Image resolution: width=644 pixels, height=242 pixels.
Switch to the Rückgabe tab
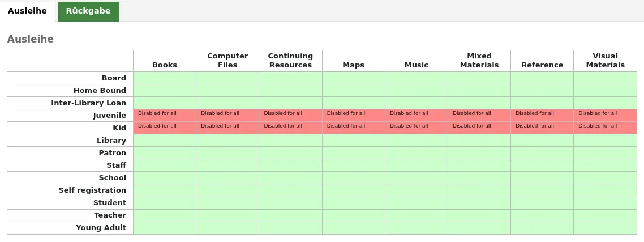88,11
